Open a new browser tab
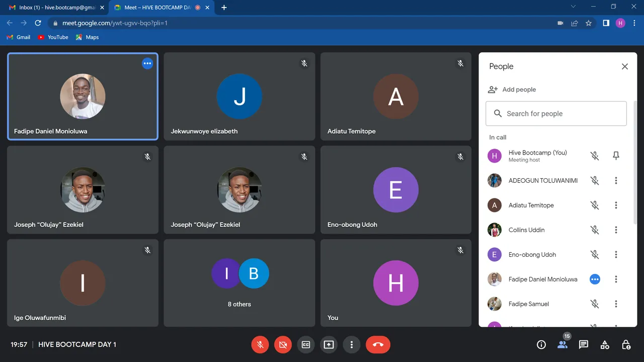The height and width of the screenshot is (362, 644). point(224,8)
